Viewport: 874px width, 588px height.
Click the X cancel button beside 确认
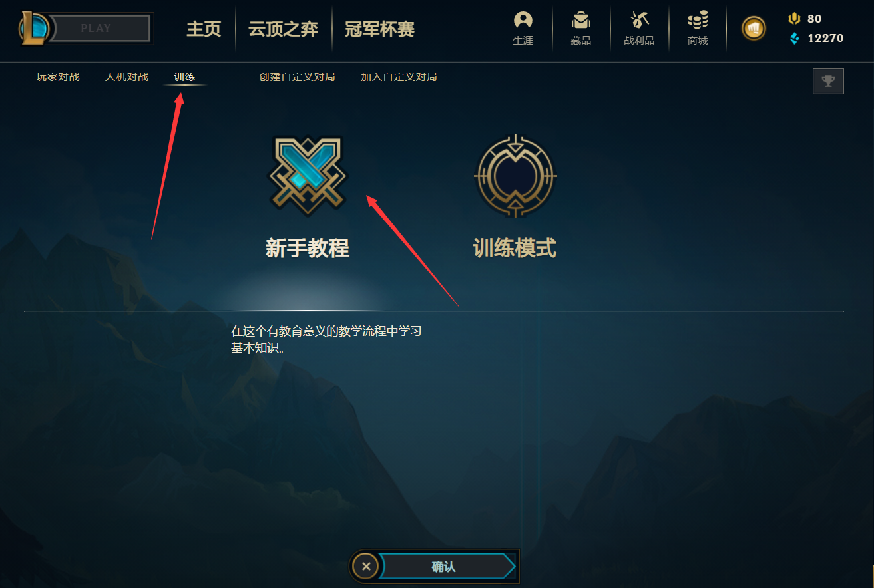tap(365, 567)
